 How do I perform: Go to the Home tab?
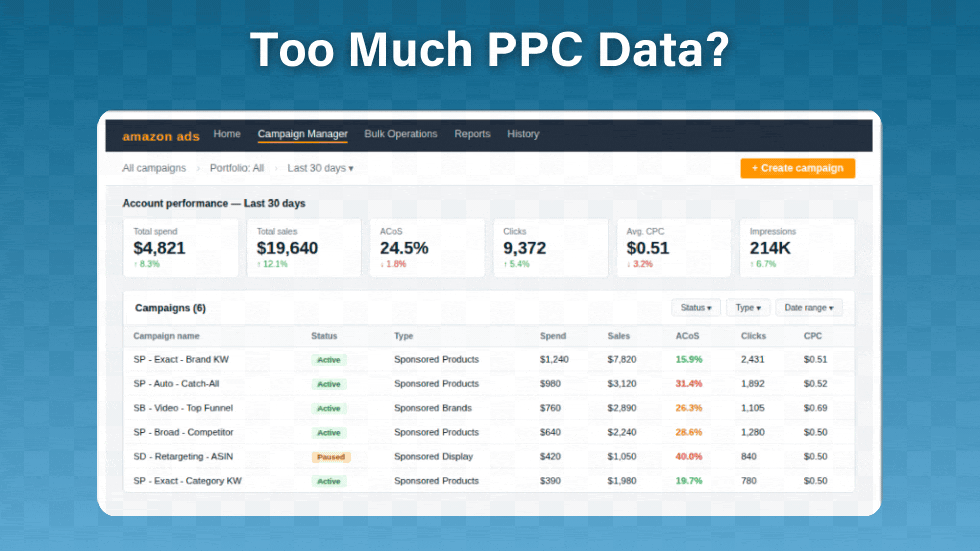pyautogui.click(x=227, y=134)
